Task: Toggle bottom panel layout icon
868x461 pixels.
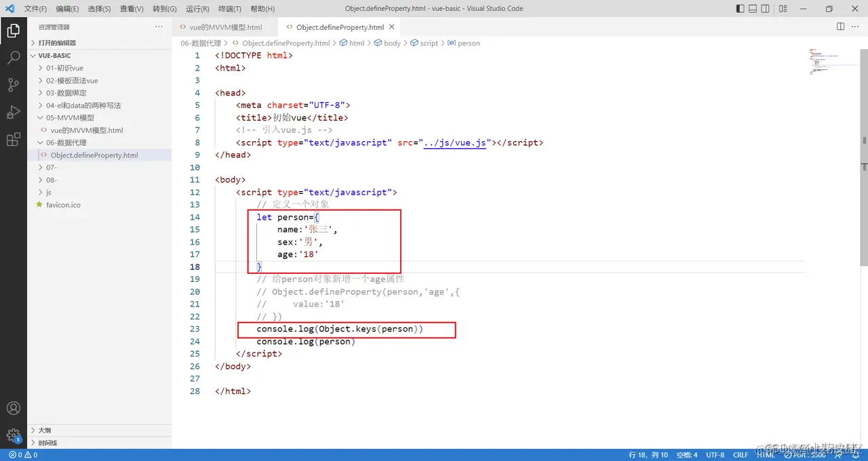Action: 753,9
